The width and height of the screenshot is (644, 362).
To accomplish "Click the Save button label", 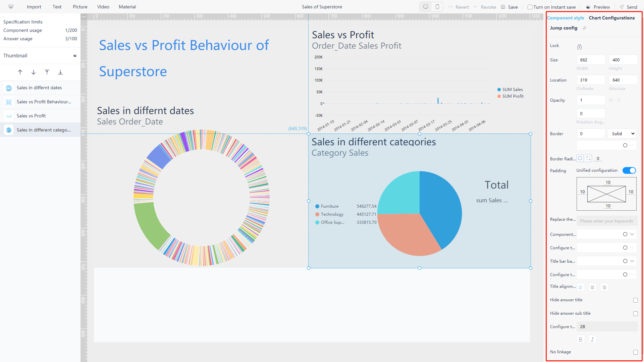I will 513,7.
